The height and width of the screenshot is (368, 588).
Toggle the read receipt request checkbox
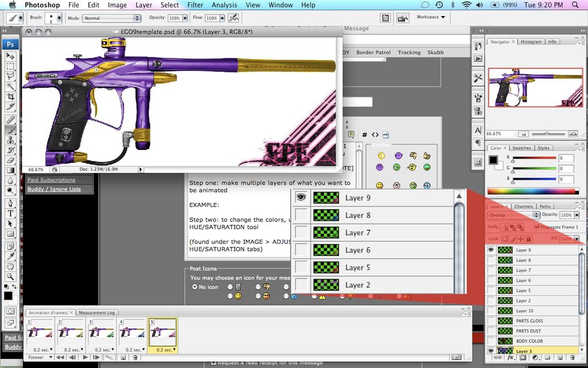click(214, 363)
